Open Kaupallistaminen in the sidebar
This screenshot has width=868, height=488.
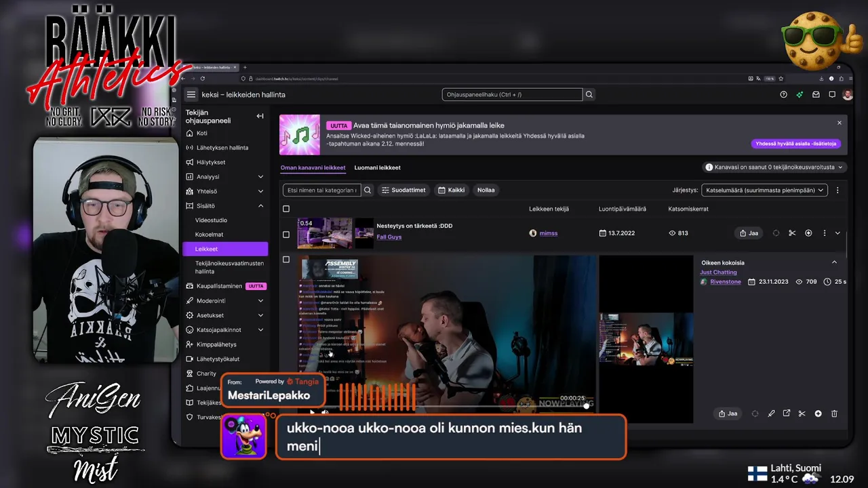click(218, 286)
